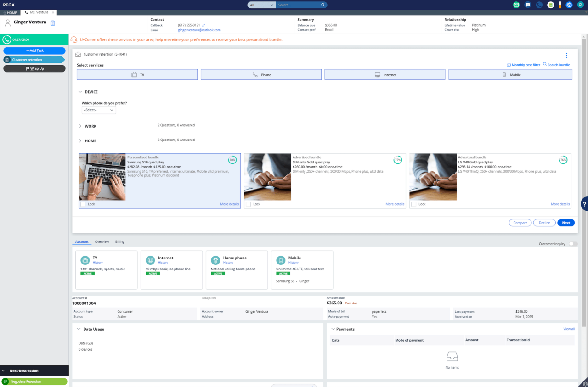The width and height of the screenshot is (588, 387).
Task: Click the Compare button
Action: (x=520, y=223)
